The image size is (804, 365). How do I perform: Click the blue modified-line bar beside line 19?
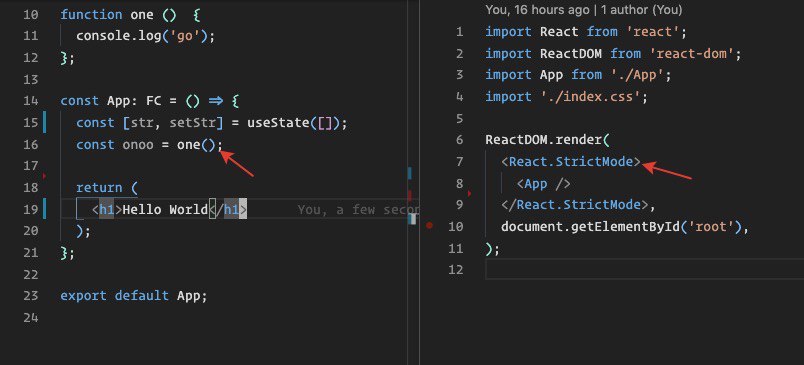click(45, 209)
